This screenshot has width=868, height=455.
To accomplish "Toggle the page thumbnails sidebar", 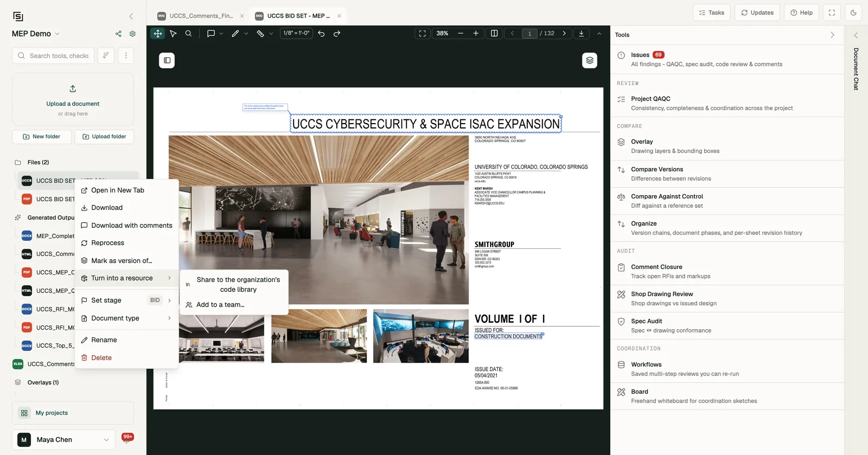I will (x=167, y=60).
